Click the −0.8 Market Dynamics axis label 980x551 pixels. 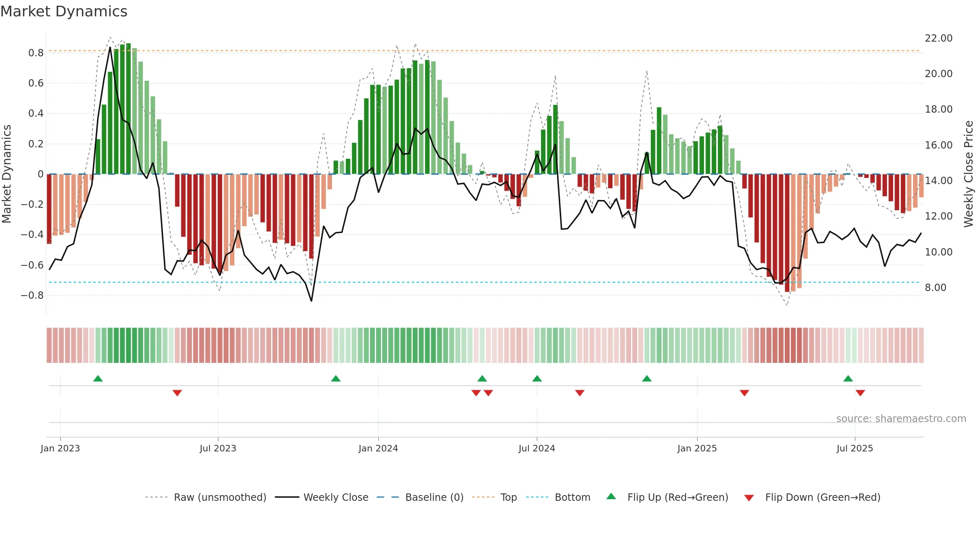32,295
